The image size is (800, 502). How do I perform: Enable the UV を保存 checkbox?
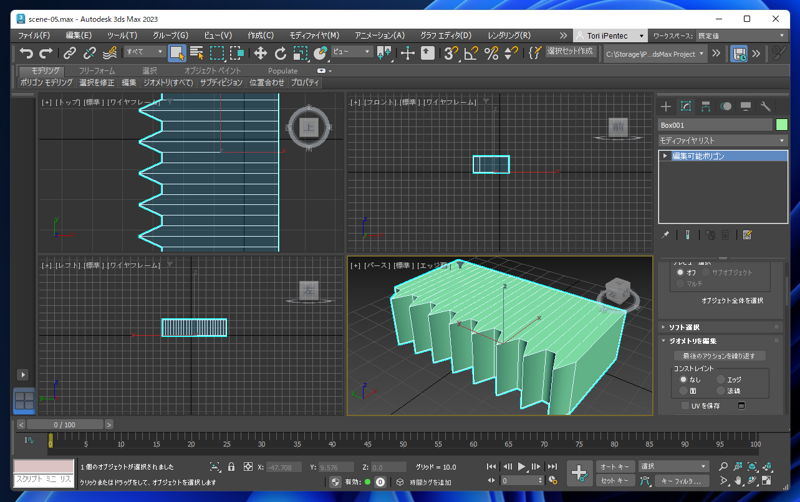(x=685, y=406)
